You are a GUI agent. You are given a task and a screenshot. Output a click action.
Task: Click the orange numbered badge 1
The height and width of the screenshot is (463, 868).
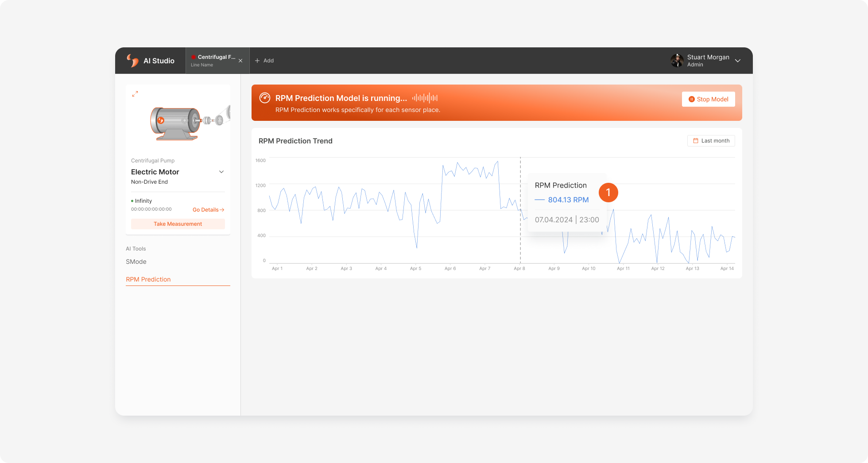coord(608,193)
